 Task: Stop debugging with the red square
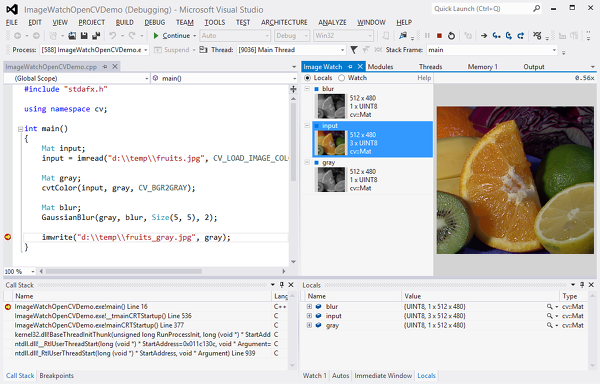(439, 36)
